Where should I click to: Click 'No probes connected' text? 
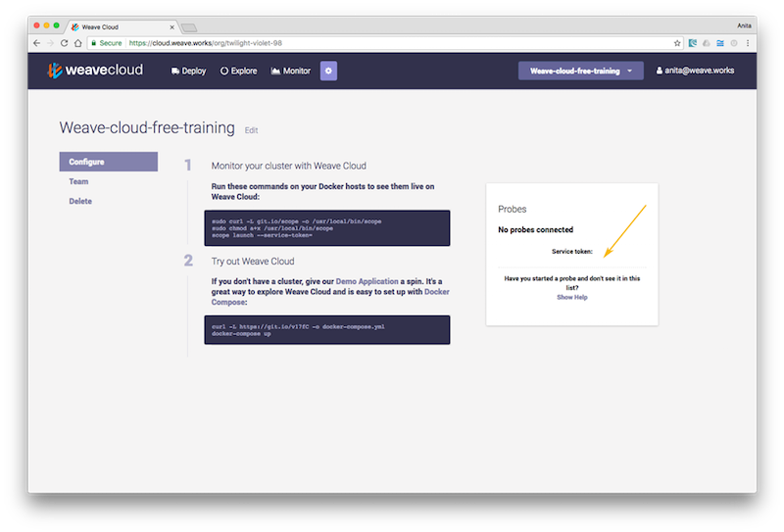[x=535, y=230]
